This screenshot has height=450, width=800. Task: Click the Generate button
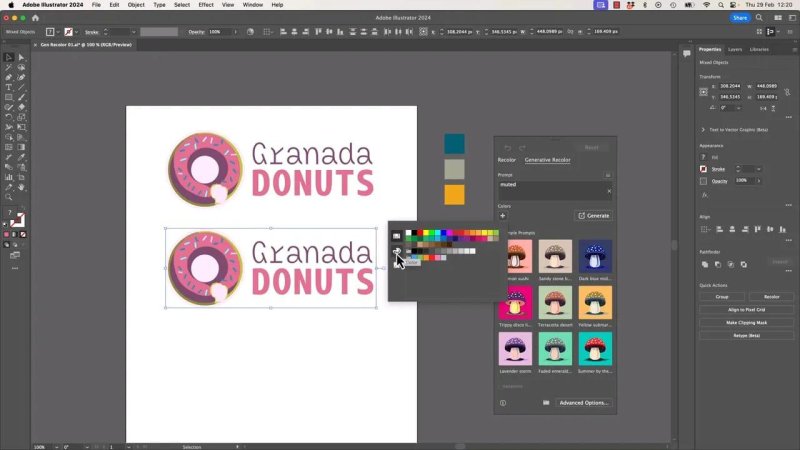pyautogui.click(x=593, y=216)
